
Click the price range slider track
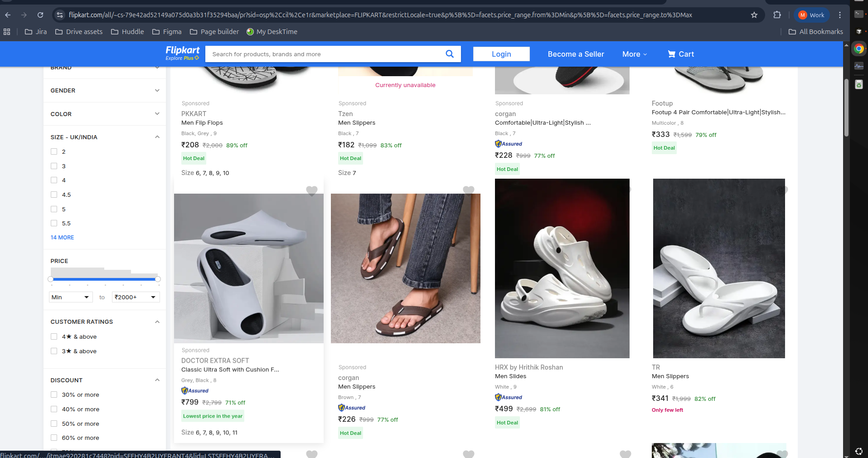click(x=104, y=279)
